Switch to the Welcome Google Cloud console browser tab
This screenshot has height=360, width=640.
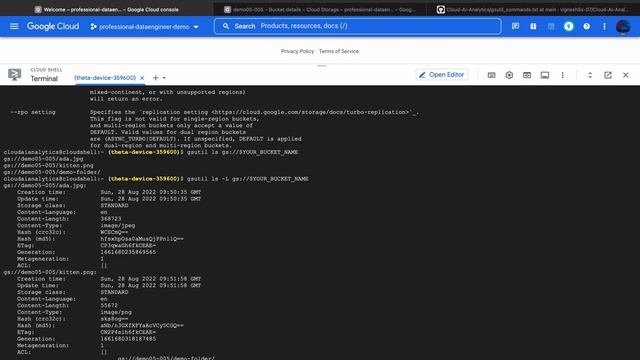pyautogui.click(x=107, y=9)
